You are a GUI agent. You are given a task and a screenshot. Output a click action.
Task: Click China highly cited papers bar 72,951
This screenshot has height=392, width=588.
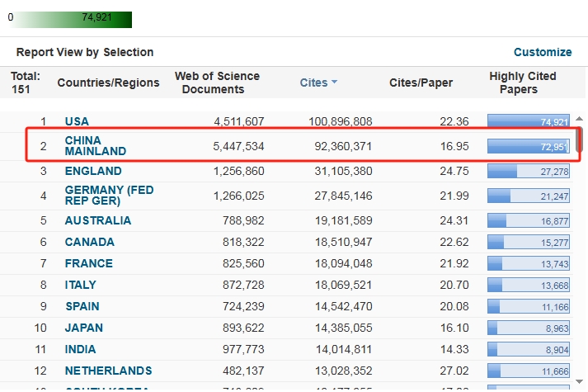[x=528, y=147]
